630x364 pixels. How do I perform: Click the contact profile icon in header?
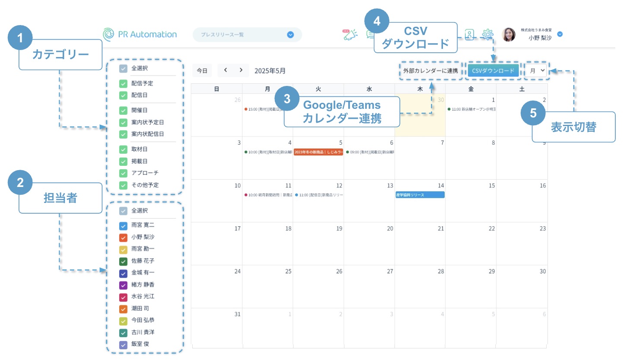pyautogui.click(x=470, y=35)
